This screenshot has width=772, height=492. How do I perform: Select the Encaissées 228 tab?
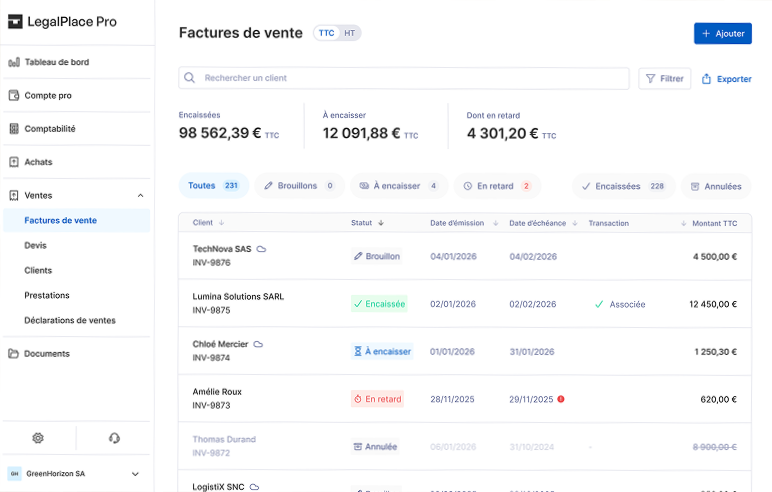click(623, 186)
